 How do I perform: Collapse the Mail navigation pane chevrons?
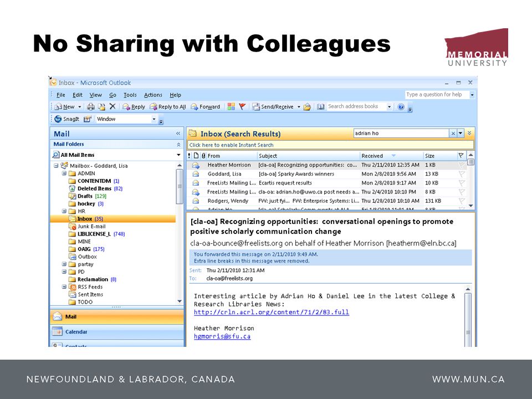(x=178, y=134)
